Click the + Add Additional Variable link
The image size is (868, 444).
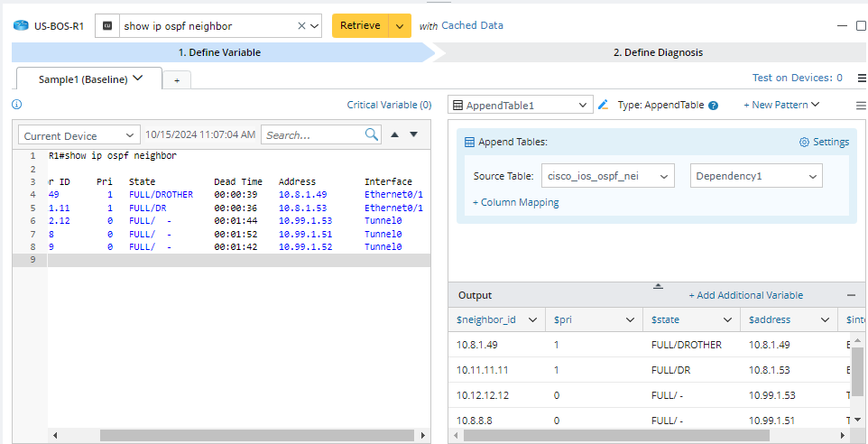(745, 295)
